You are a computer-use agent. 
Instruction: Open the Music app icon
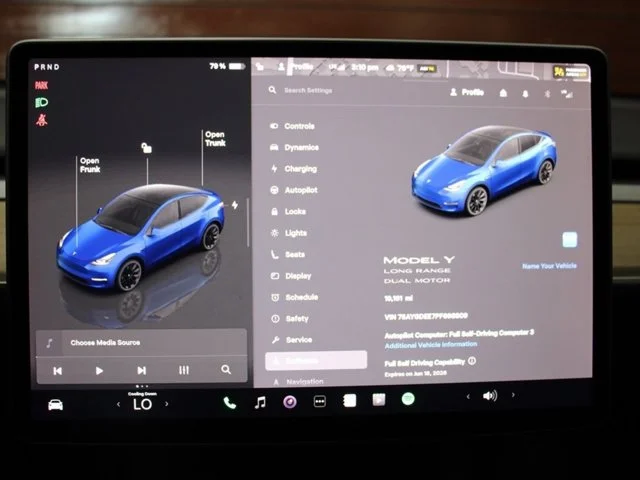click(260, 402)
